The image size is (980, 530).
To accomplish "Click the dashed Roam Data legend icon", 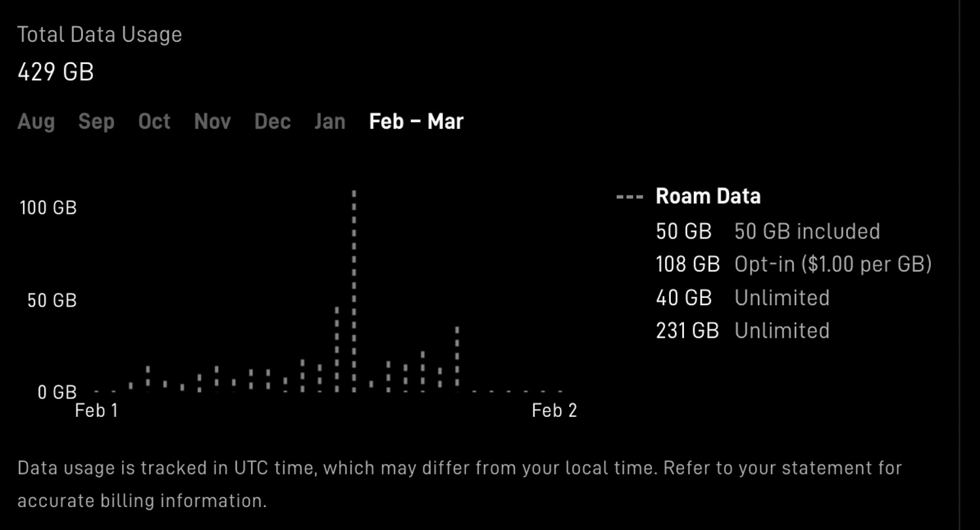I will click(630, 197).
